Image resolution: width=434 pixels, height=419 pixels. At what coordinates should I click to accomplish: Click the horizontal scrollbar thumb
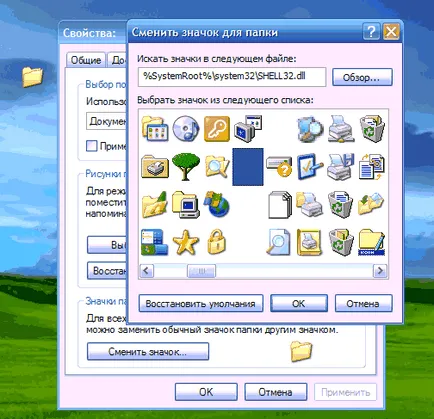[x=201, y=271]
